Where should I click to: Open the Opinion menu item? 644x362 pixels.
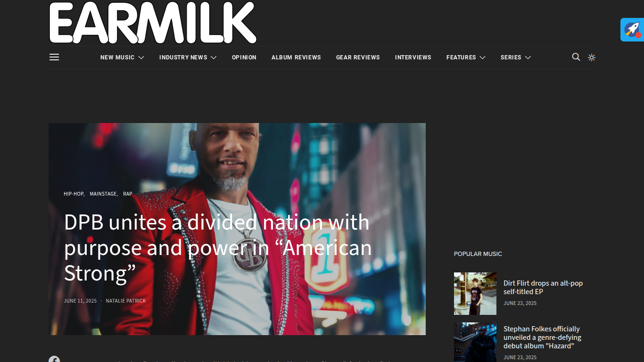click(x=244, y=58)
